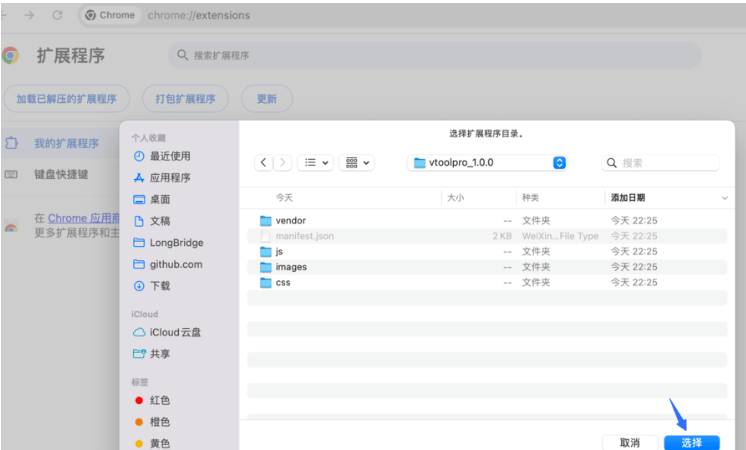Sort by the 大小 column header

[455, 198]
